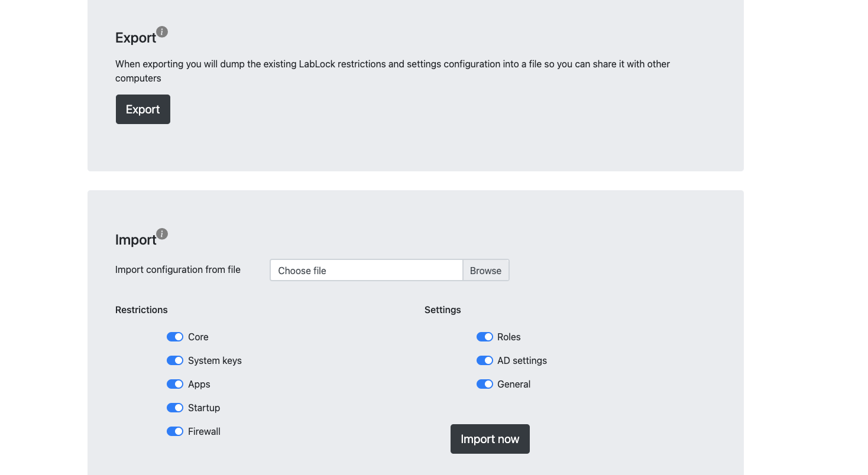Click the Export section heading text
The image size is (868, 475).
(135, 38)
